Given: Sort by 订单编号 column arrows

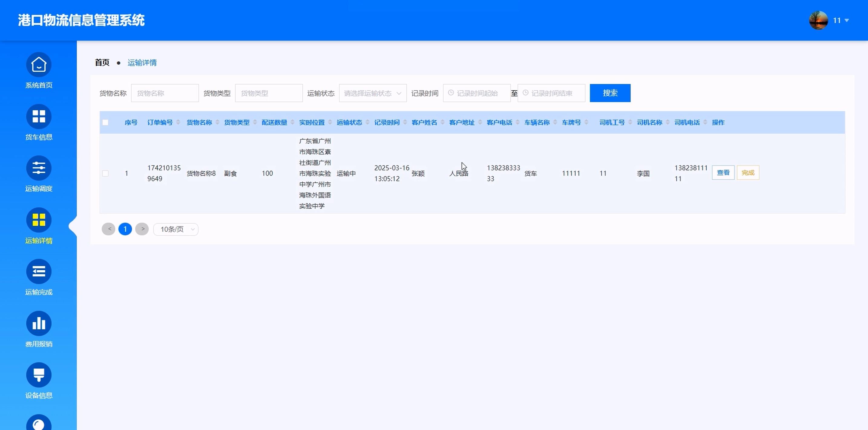Looking at the screenshot, I should (x=178, y=122).
